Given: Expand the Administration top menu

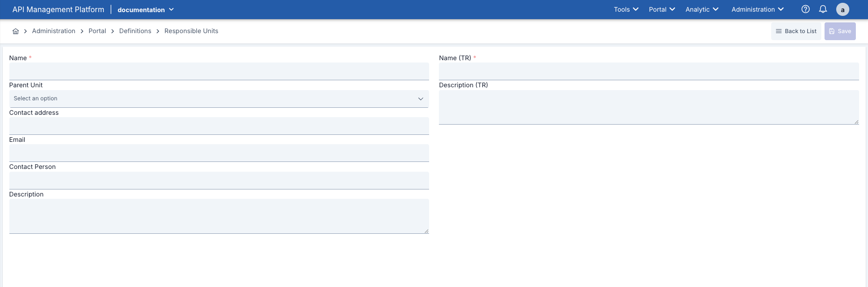Looking at the screenshot, I should coord(757,9).
